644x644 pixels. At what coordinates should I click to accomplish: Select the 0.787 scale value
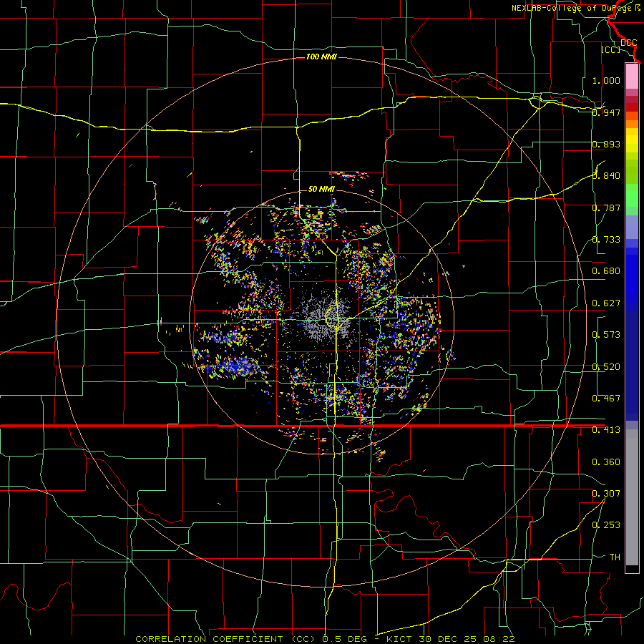606,208
